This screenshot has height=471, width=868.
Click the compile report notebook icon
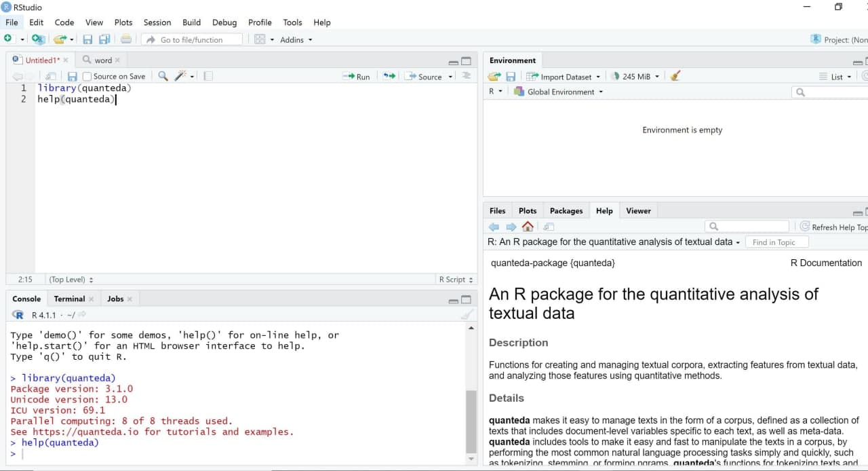(208, 77)
